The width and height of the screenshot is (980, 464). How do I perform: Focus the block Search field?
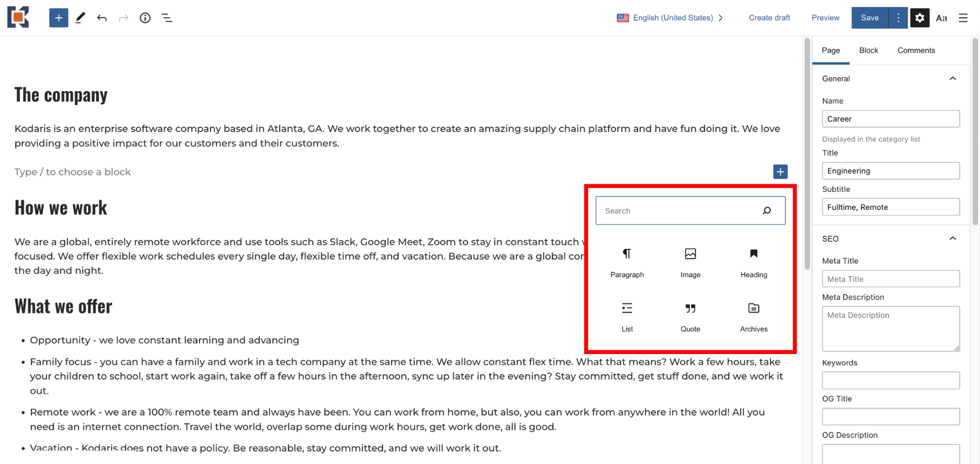pyautogui.click(x=690, y=211)
